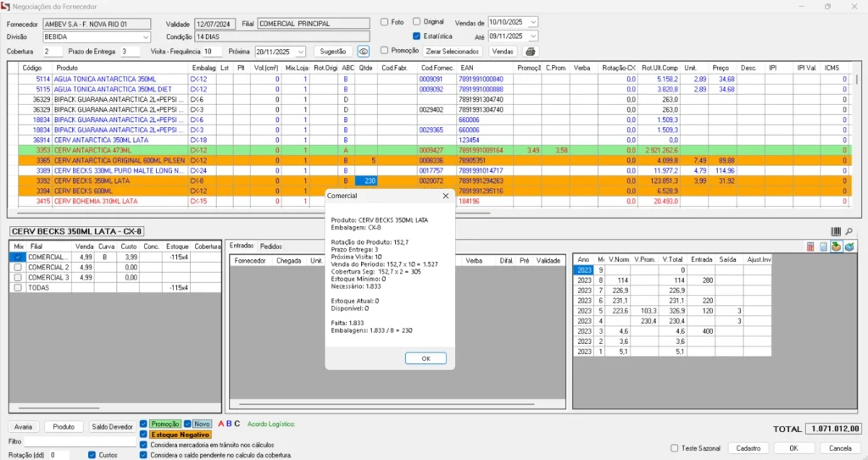Image resolution: width=868 pixels, height=460 pixels.
Task: Expand the Divisão BEBIDA dropdown
Action: click(146, 37)
